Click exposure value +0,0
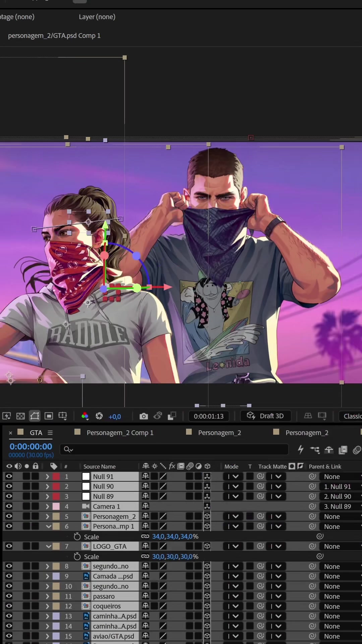This screenshot has width=362, height=644. click(115, 416)
